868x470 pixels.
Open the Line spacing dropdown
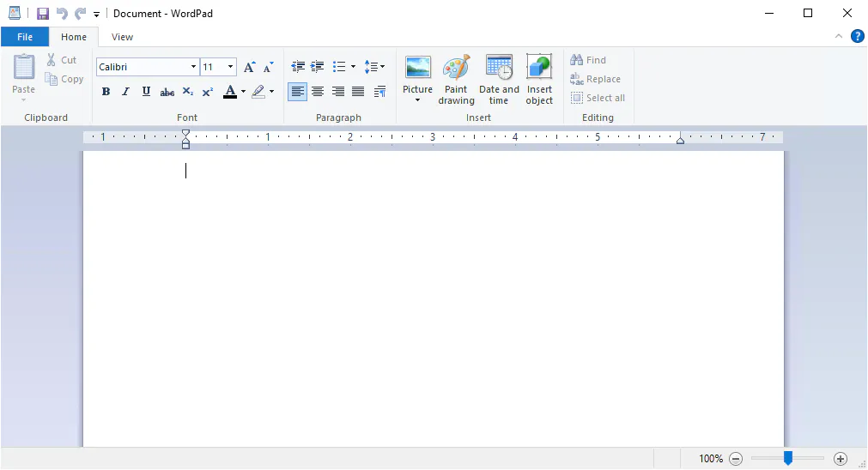[x=374, y=67]
